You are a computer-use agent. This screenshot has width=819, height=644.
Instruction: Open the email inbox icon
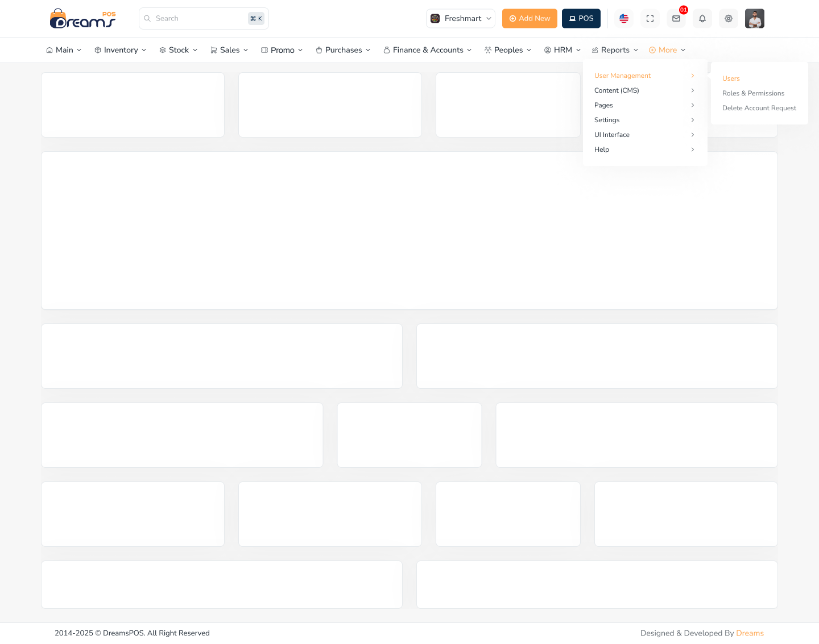click(x=676, y=18)
